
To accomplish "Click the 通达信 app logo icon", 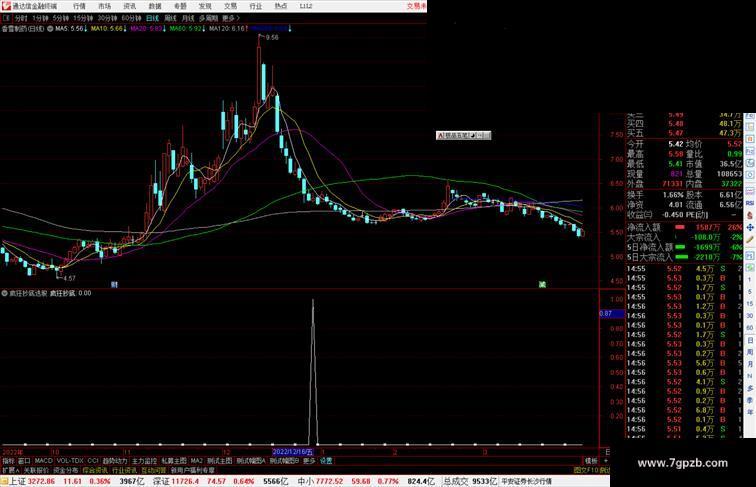I will point(6,6).
